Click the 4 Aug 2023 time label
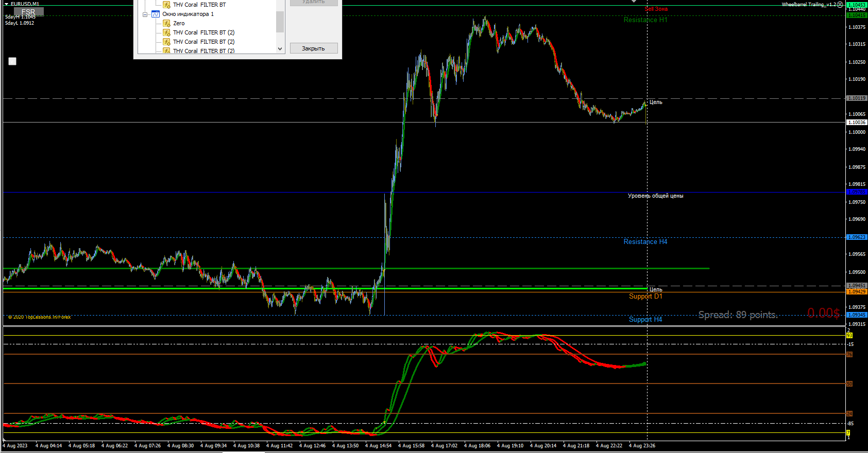Viewport: 868px width, 453px height. click(15, 446)
